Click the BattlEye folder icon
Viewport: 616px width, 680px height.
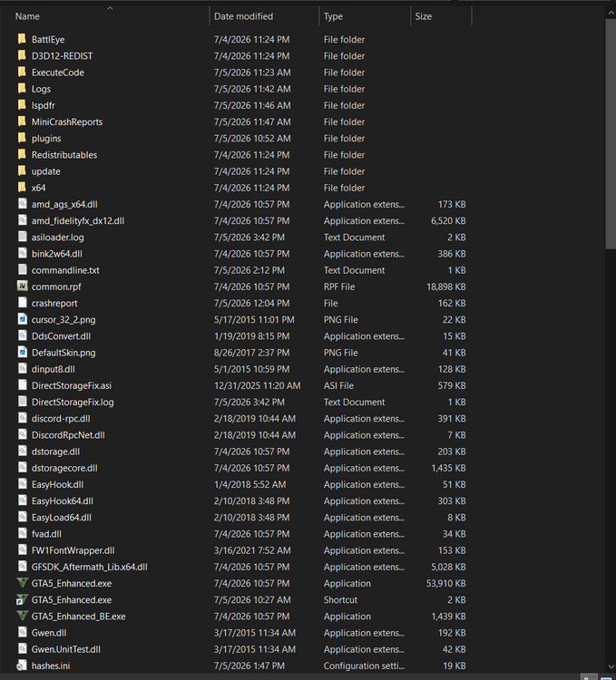[22, 39]
